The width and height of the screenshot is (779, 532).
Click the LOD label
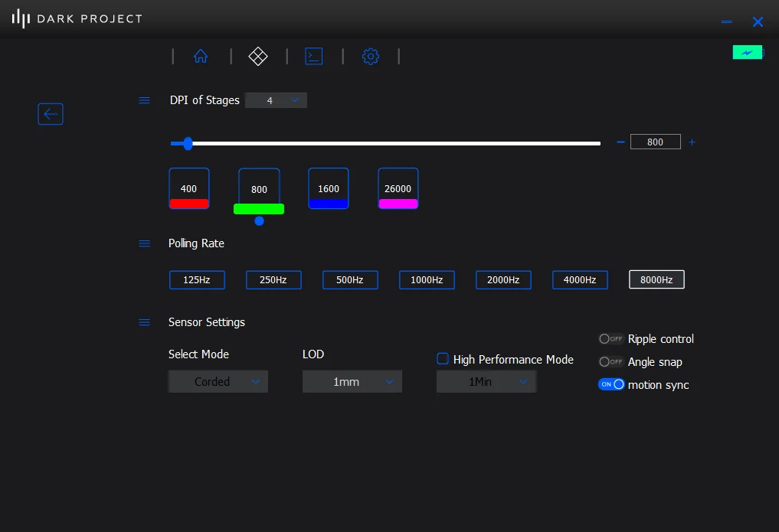pos(313,354)
